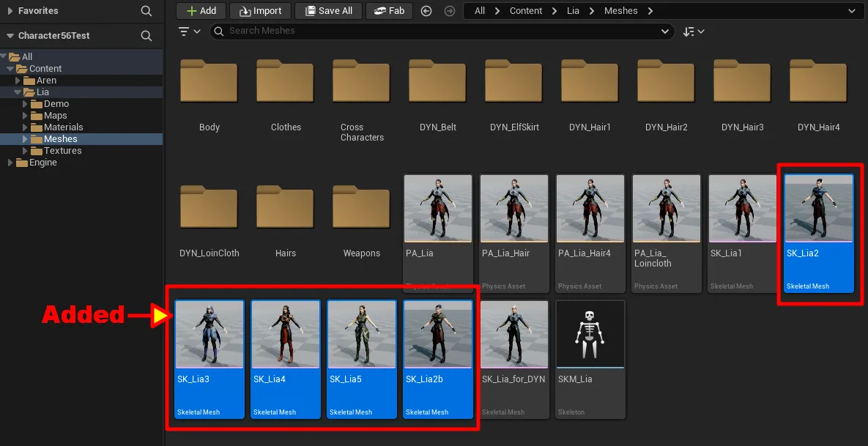The height and width of the screenshot is (446, 868).
Task: Select the DYN_Hair3 folder icon
Action: [742, 81]
